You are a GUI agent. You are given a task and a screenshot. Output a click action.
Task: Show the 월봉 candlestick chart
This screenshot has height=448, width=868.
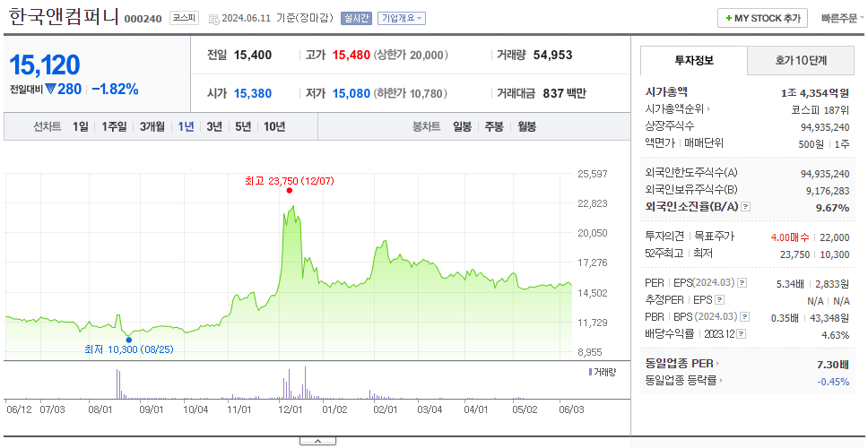527,126
